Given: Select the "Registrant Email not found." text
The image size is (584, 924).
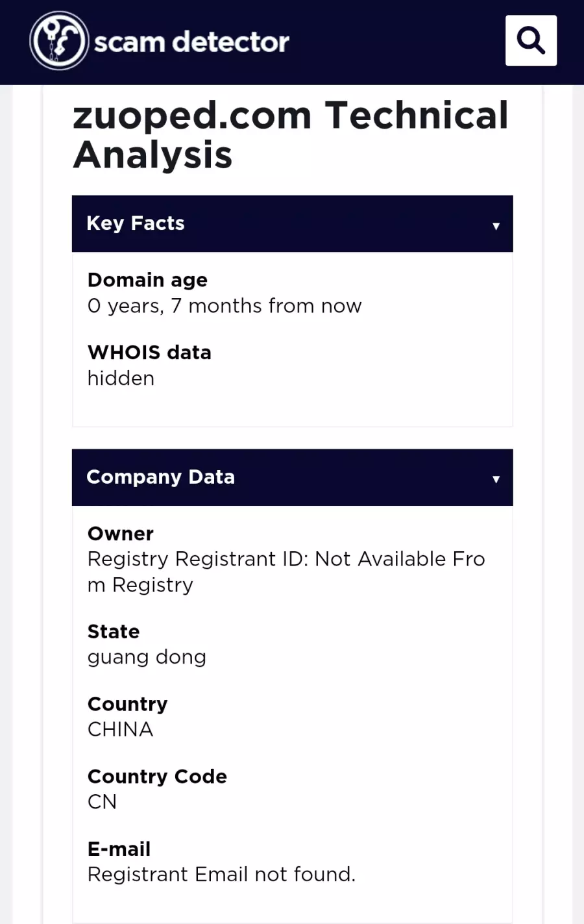Looking at the screenshot, I should pyautogui.click(x=221, y=875).
